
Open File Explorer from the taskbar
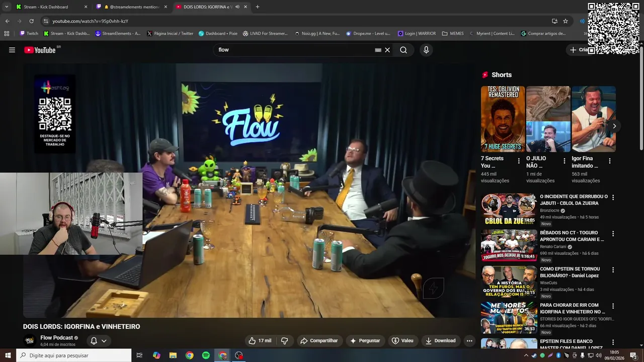(173, 355)
